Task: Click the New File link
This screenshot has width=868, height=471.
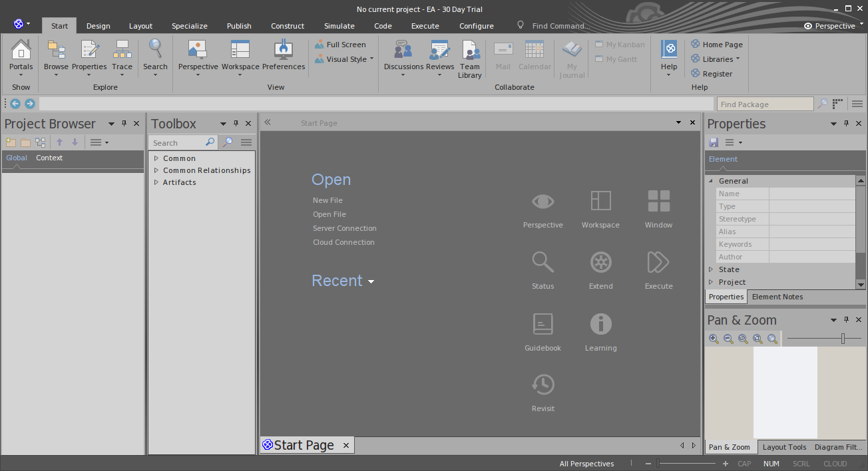Action: tap(327, 200)
